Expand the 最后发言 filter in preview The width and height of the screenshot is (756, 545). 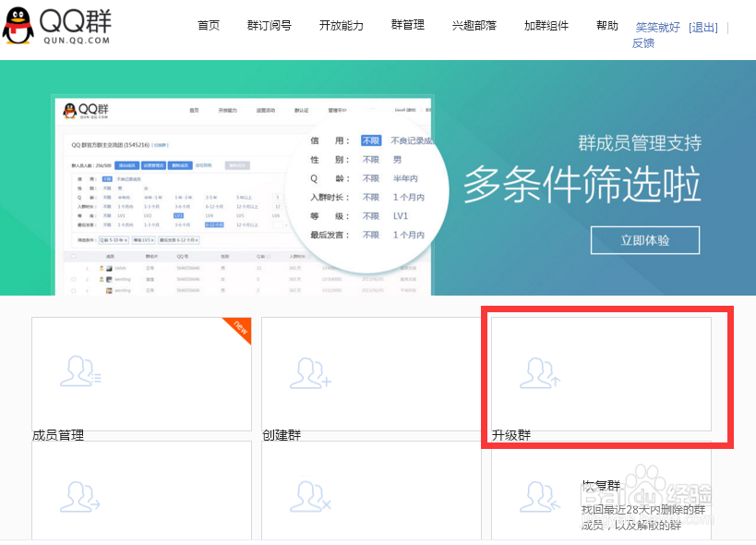coord(369,235)
